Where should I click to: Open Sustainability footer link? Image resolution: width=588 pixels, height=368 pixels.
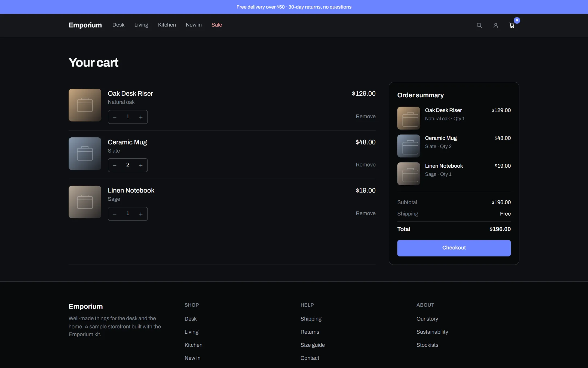click(432, 332)
